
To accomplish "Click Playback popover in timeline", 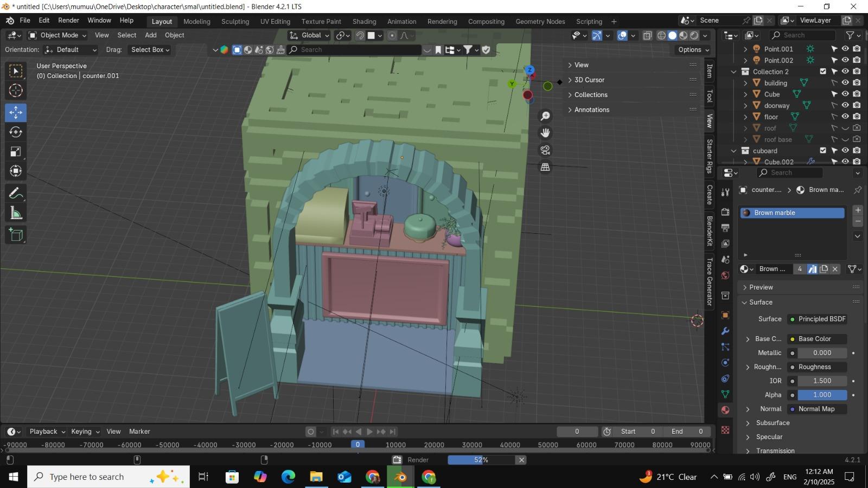I will pos(47,432).
